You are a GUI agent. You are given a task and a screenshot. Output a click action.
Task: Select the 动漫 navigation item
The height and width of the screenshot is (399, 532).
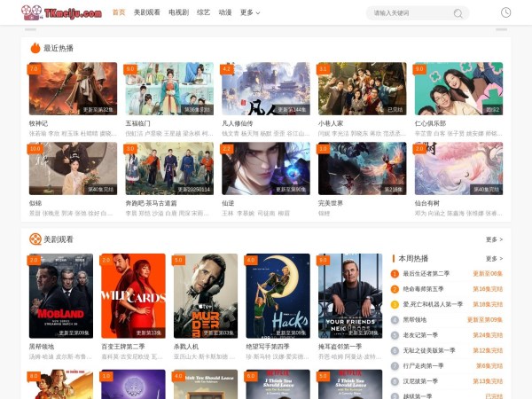[x=225, y=12]
